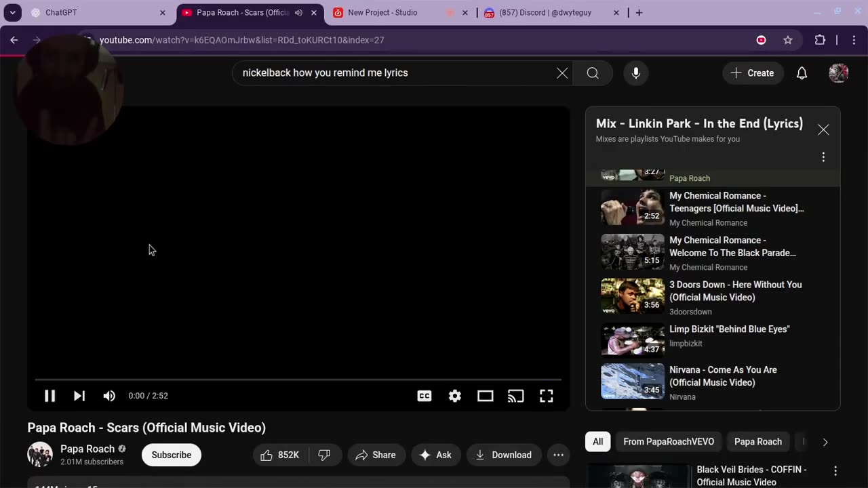Image resolution: width=868 pixels, height=488 pixels.
Task: Select the All filter chip
Action: coord(598,442)
